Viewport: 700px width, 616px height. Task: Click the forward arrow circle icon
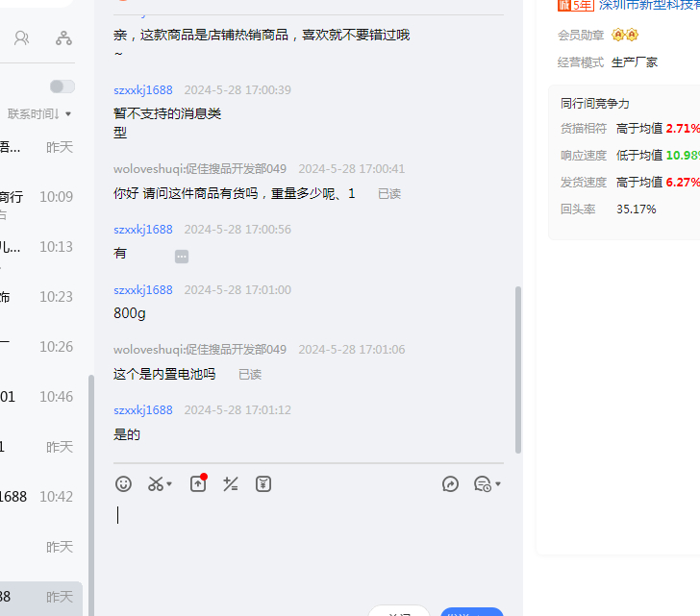click(x=450, y=484)
